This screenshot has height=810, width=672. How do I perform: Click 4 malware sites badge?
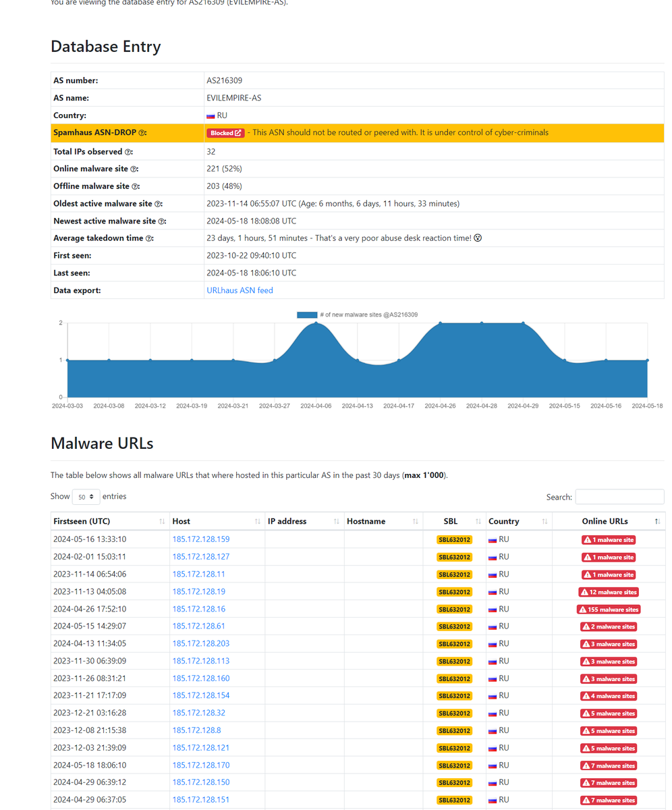pyautogui.click(x=609, y=696)
